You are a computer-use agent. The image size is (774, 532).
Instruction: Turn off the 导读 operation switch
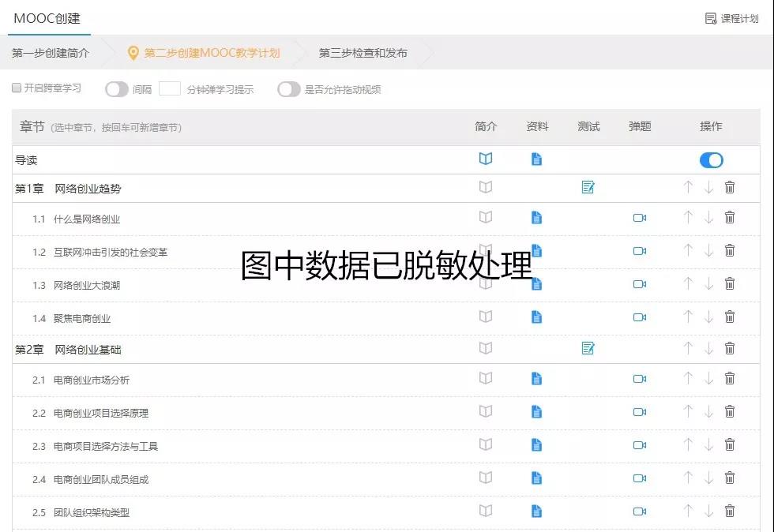pos(711,160)
